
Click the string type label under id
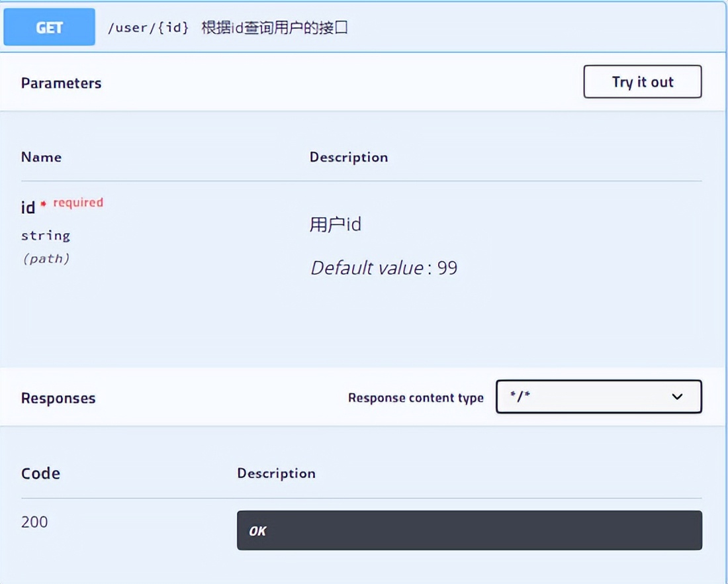click(44, 235)
